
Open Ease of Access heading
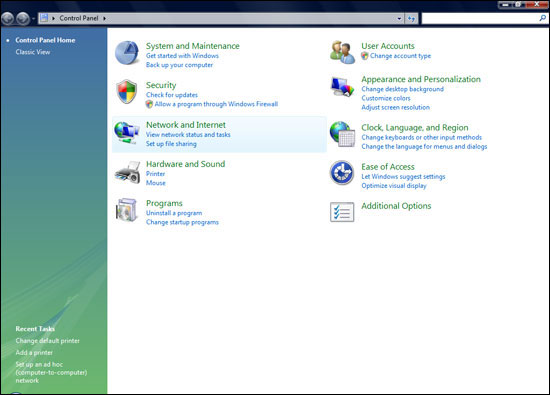[388, 167]
